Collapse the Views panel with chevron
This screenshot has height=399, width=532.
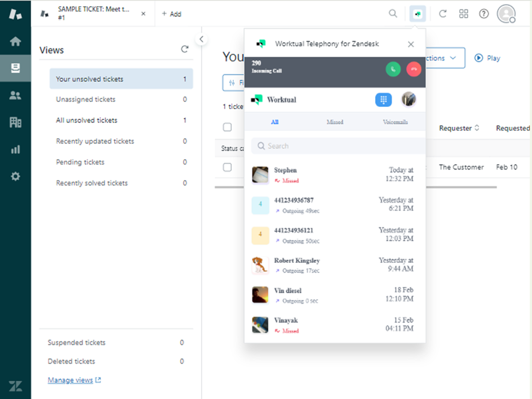coord(202,39)
